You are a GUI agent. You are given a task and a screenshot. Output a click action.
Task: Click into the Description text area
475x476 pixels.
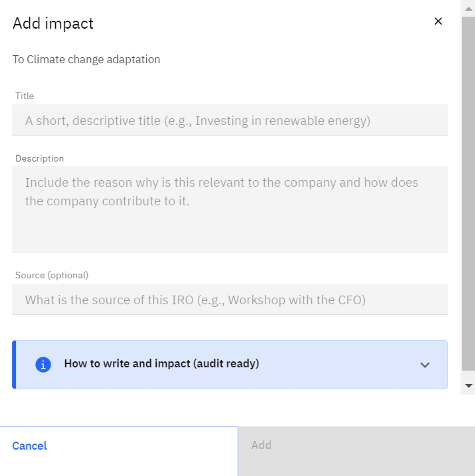pos(230,227)
